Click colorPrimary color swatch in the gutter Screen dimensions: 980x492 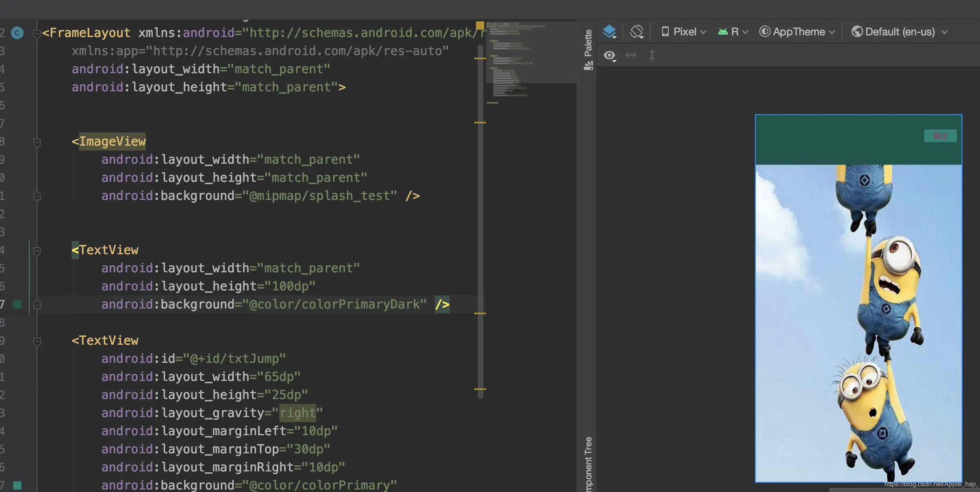point(17,485)
